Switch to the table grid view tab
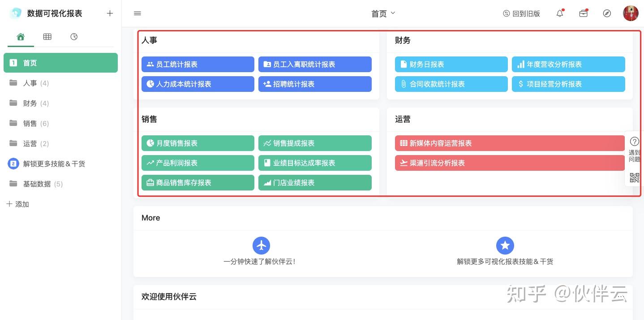This screenshot has width=644, height=320. coord(47,37)
